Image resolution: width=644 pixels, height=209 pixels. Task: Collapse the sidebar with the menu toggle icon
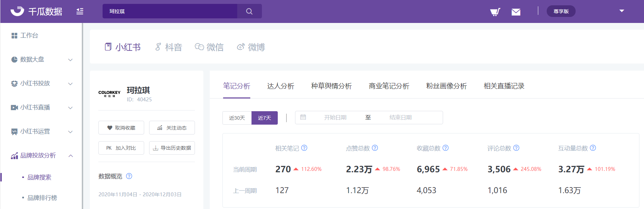(x=80, y=11)
